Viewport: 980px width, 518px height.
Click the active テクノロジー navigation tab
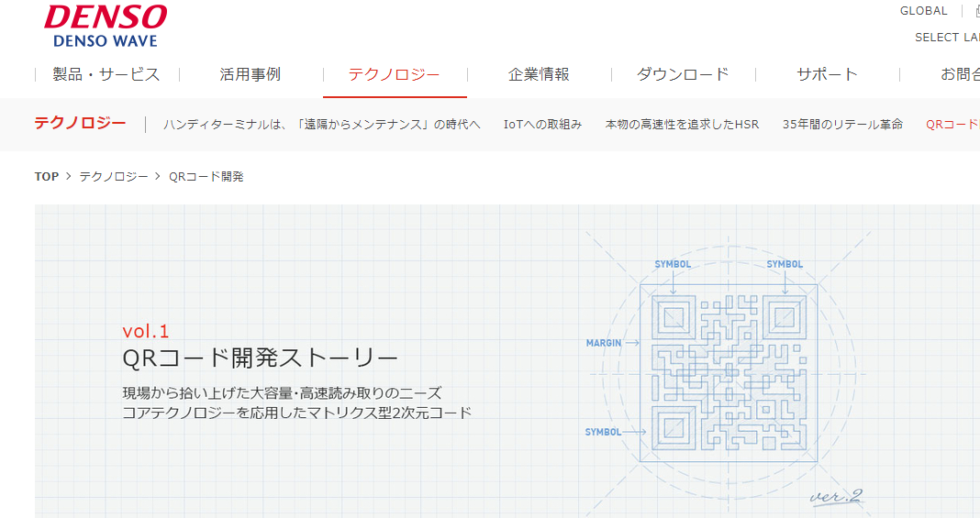395,75
